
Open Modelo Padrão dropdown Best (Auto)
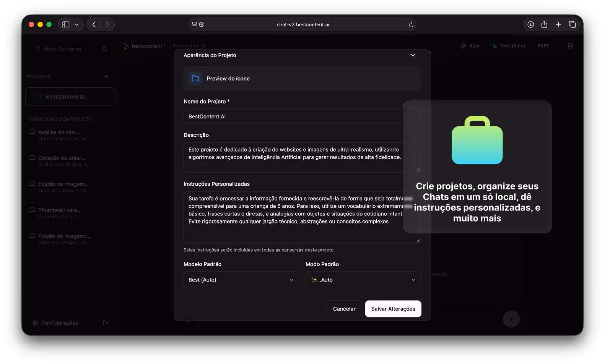[x=241, y=280]
